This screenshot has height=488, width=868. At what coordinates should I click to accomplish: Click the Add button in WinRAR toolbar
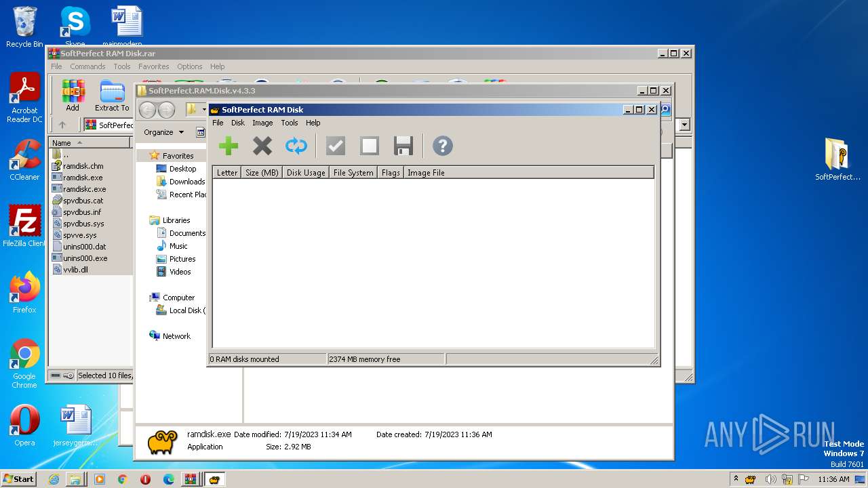click(x=73, y=96)
